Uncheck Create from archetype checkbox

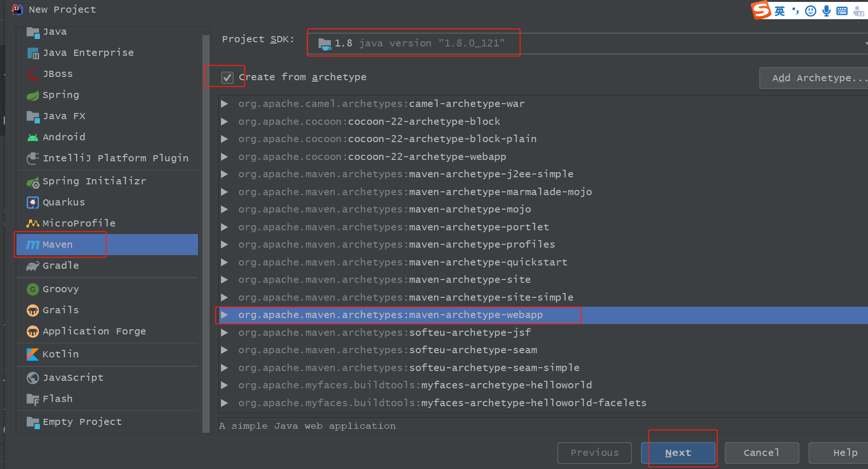coord(228,77)
